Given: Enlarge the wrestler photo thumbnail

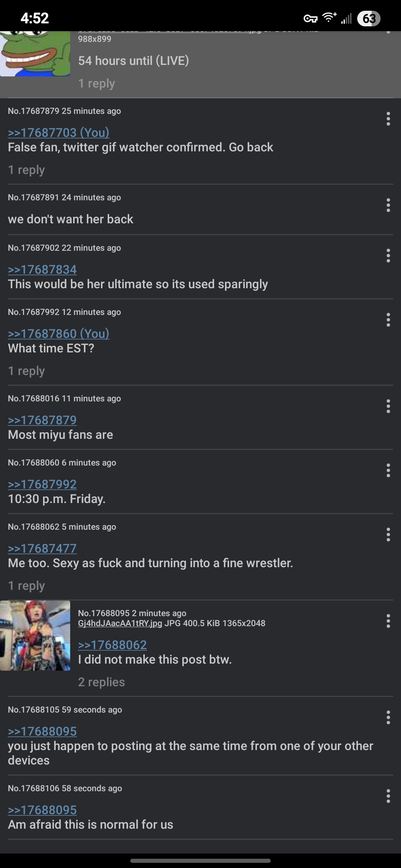Looking at the screenshot, I should (x=35, y=635).
